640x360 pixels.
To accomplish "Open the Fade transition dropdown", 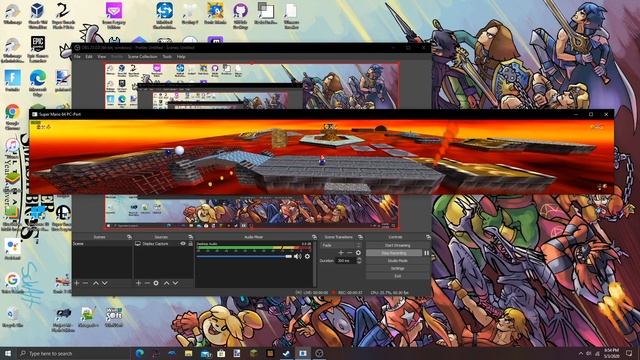I will pyautogui.click(x=341, y=245).
